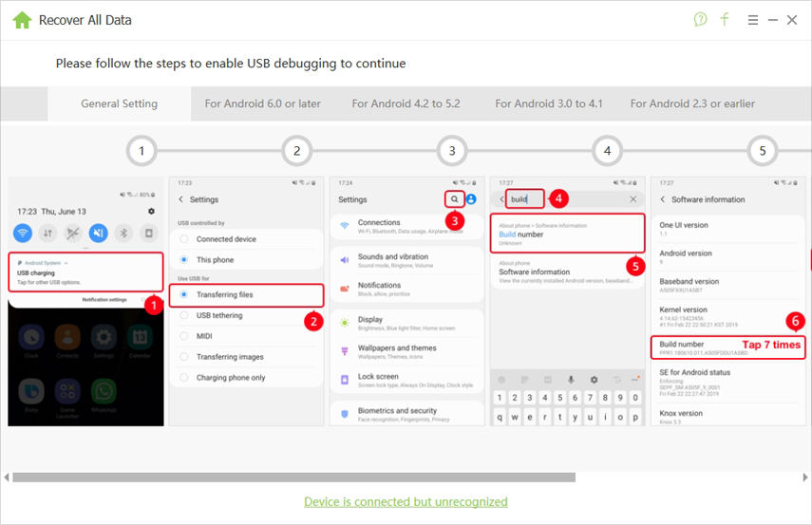The image size is (812, 525).
Task: Open the hamburger menu icon
Action: pos(753,20)
